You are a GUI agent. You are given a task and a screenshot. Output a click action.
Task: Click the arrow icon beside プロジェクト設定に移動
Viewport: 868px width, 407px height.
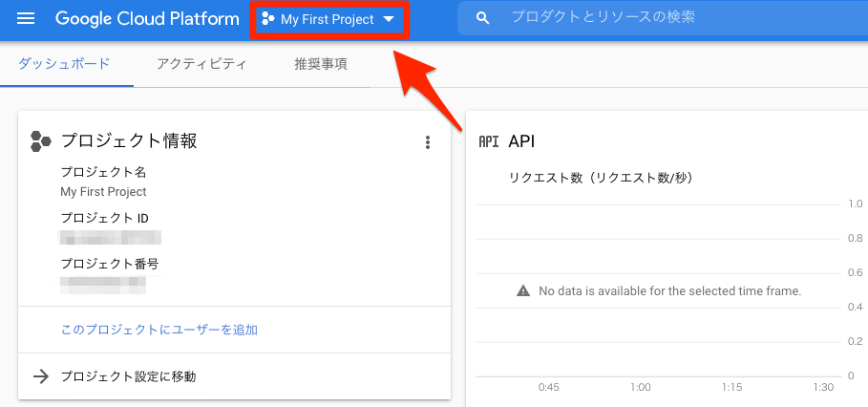pos(40,377)
